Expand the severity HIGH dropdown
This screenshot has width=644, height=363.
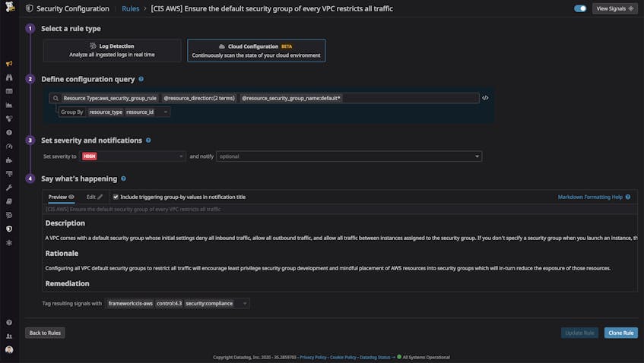[132, 156]
